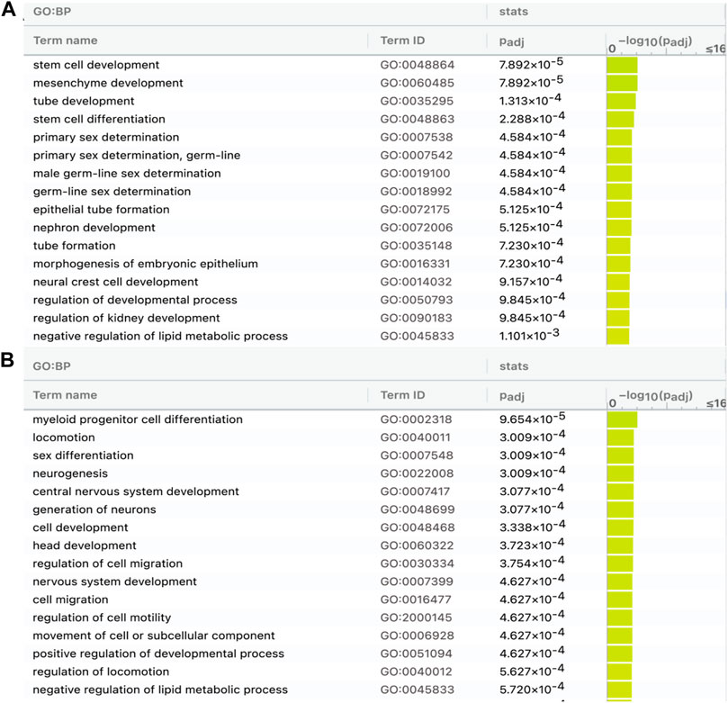Click padj value 2.288×10-4
The height and width of the screenshot is (703, 728).
[x=532, y=118]
